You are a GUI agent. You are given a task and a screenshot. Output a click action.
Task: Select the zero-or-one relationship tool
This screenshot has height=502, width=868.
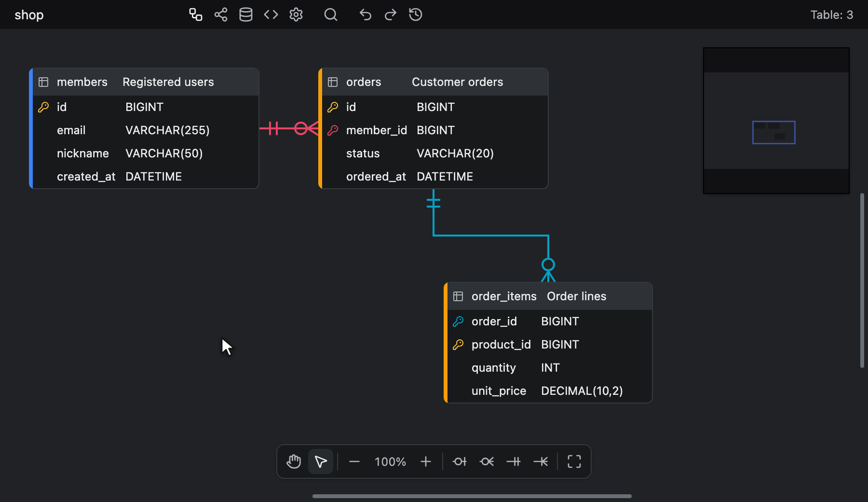pos(460,461)
